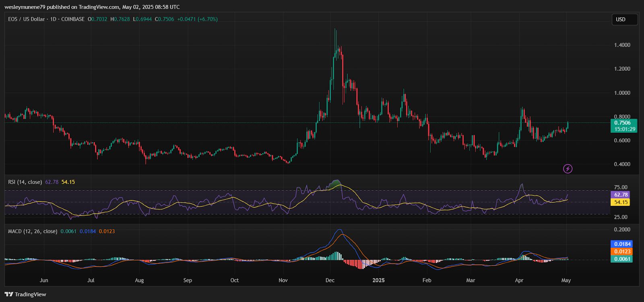Select the RSI (14, close) indicator legend
644x302 pixels.
click(x=25, y=182)
